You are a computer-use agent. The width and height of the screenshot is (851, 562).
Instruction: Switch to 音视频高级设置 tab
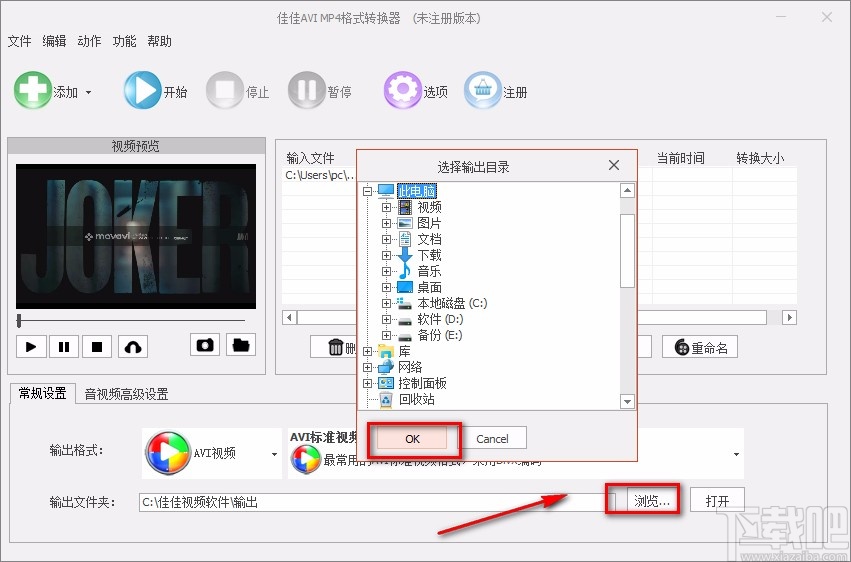coord(126,394)
